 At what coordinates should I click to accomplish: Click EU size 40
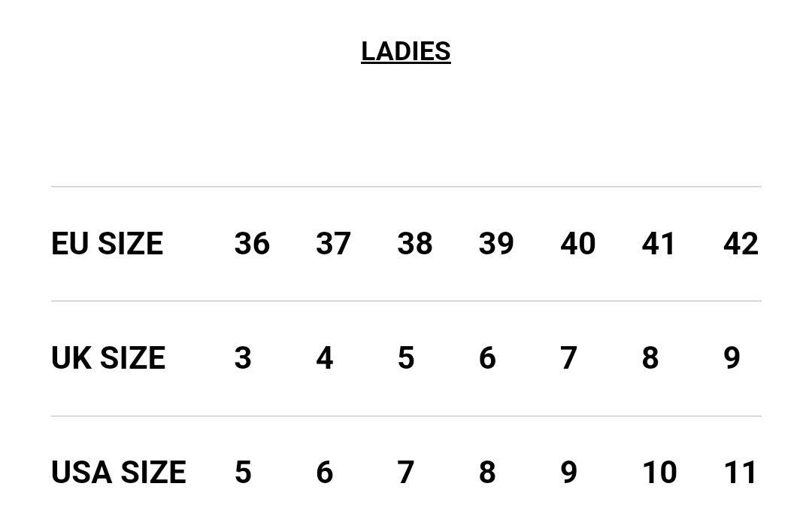[x=577, y=244]
